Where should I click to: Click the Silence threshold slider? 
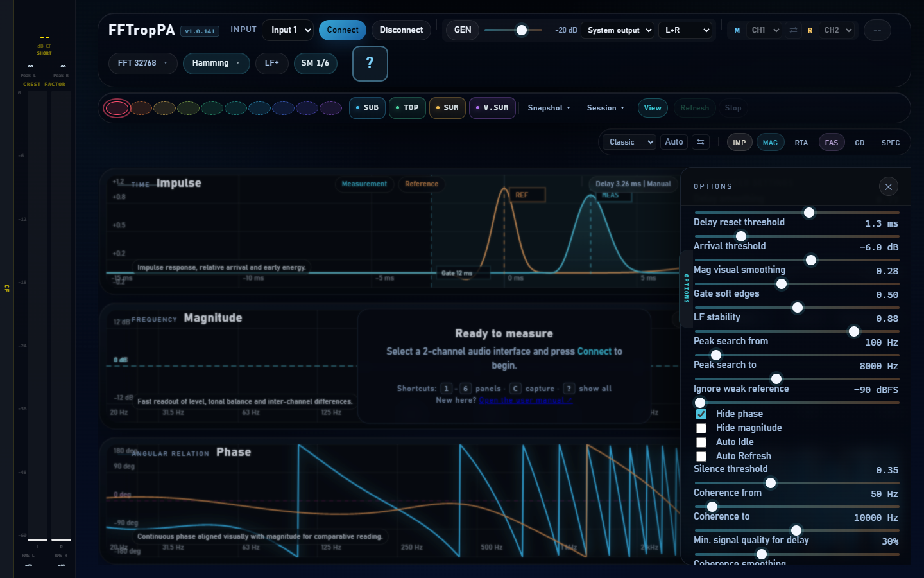(x=797, y=483)
